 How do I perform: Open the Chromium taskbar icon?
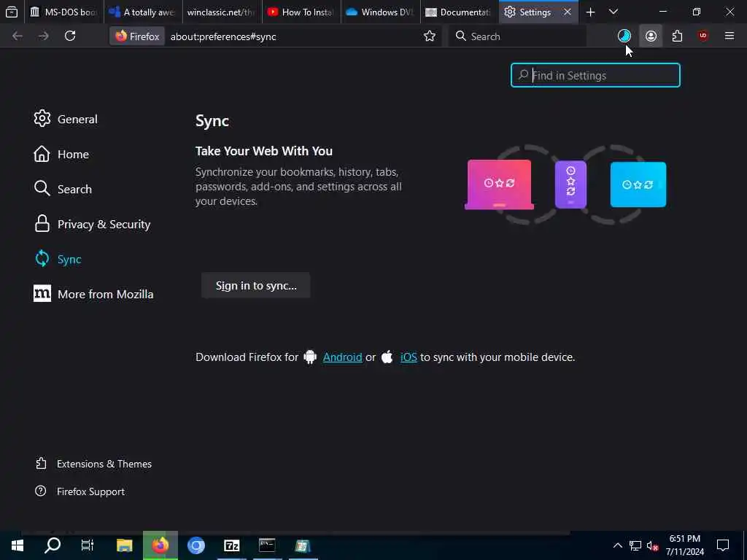(196, 545)
